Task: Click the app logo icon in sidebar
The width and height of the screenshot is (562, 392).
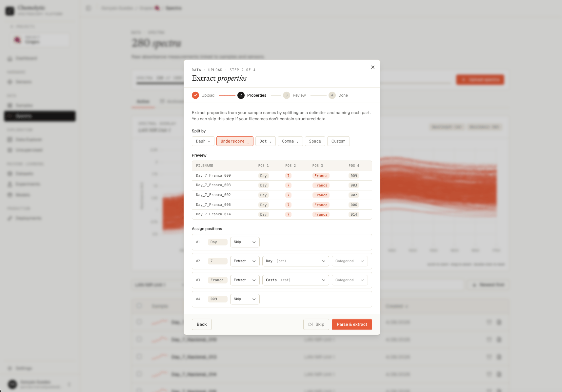Action: coord(10,11)
